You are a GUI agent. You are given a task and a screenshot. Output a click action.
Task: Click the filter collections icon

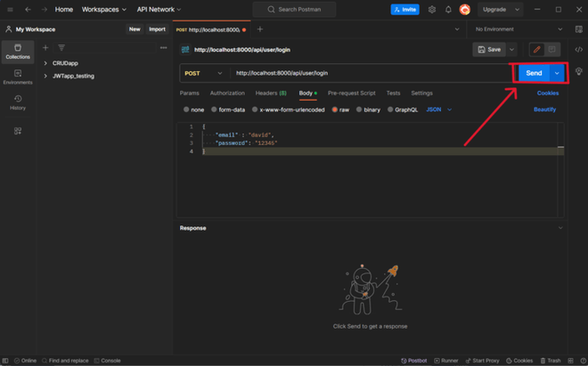(61, 47)
